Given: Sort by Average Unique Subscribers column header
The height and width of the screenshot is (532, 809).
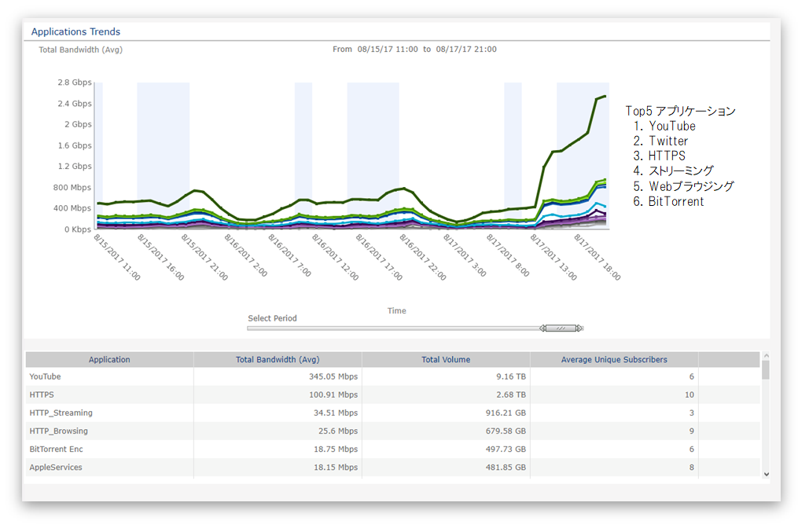Looking at the screenshot, I should (x=614, y=360).
